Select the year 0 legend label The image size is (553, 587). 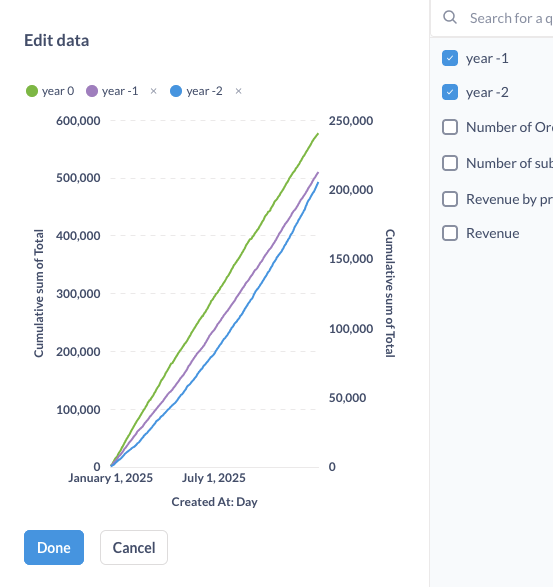pos(58,91)
